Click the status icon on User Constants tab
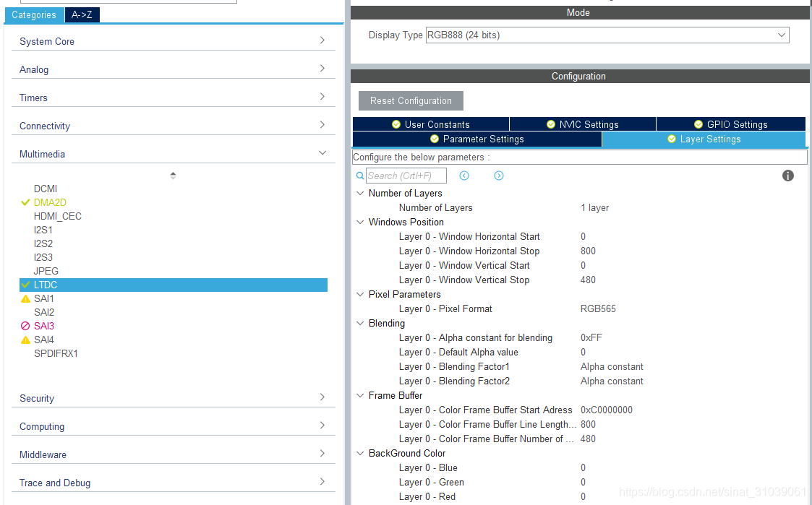This screenshot has width=812, height=505. (x=396, y=124)
